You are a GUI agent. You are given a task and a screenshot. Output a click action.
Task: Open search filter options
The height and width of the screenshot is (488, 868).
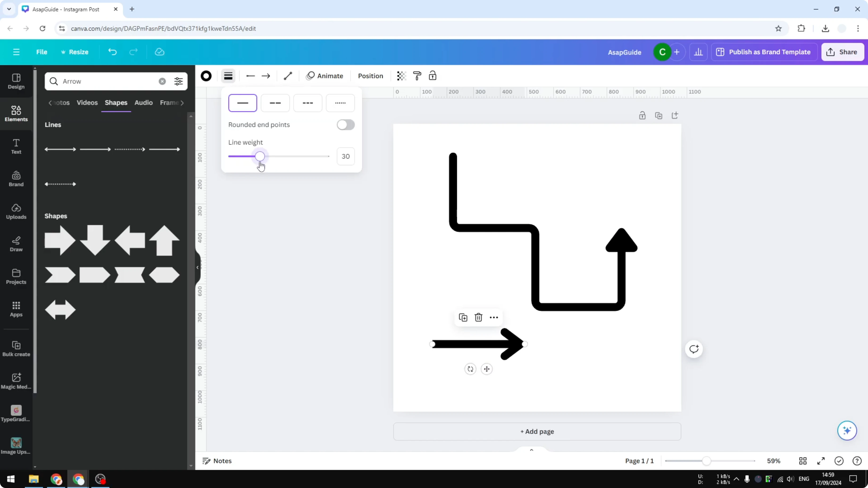click(x=179, y=81)
